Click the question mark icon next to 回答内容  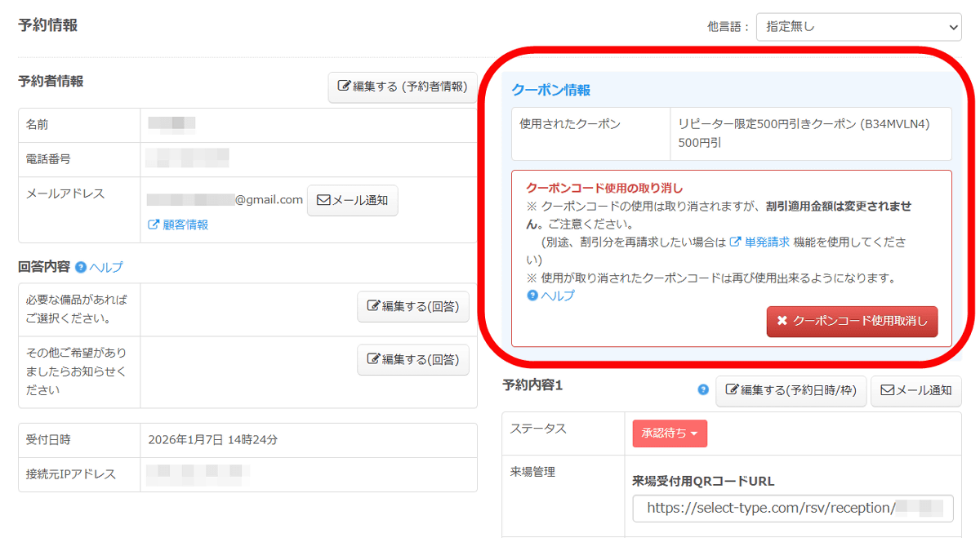pyautogui.click(x=81, y=267)
